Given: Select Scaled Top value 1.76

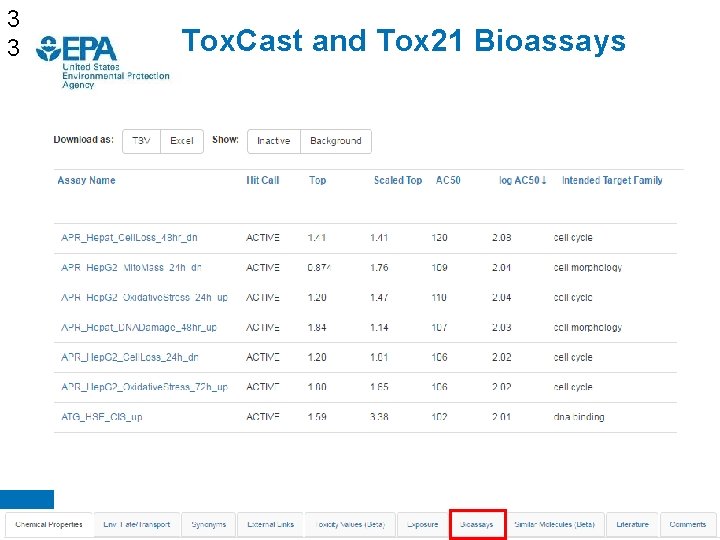Looking at the screenshot, I should tap(379, 268).
